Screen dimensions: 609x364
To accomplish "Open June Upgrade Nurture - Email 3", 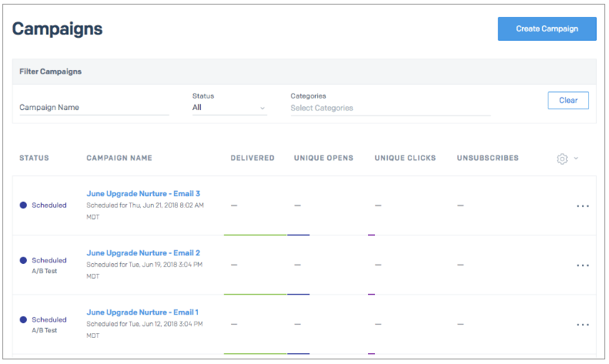I will 143,194.
